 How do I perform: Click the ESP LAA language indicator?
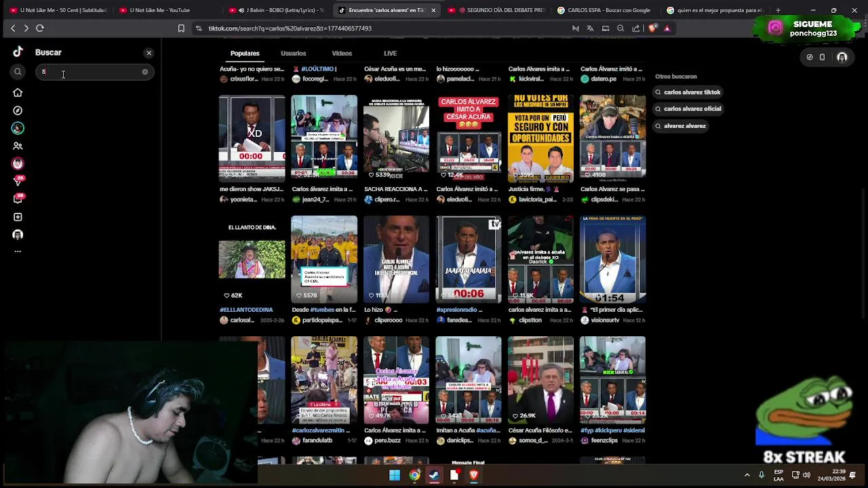click(779, 475)
